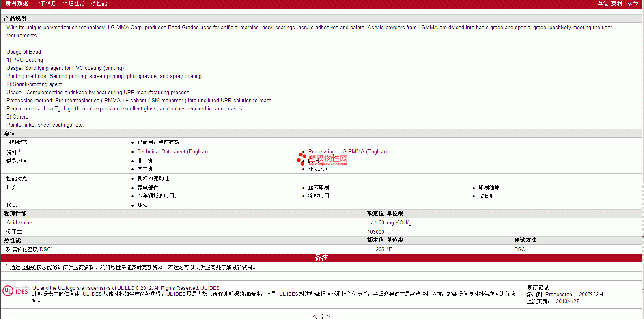Click the 已商用：当前有效 status value
The height and width of the screenshot is (319, 644).
158,142
